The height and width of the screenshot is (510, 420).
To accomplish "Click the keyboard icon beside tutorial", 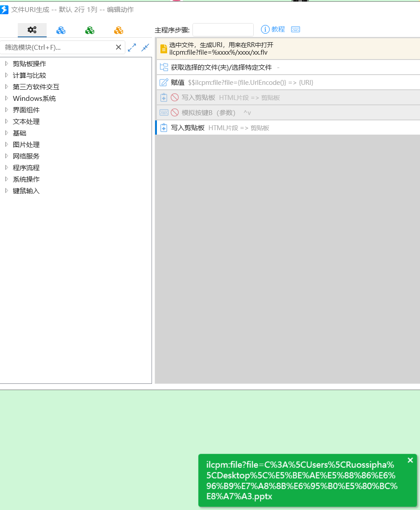I will [296, 29].
